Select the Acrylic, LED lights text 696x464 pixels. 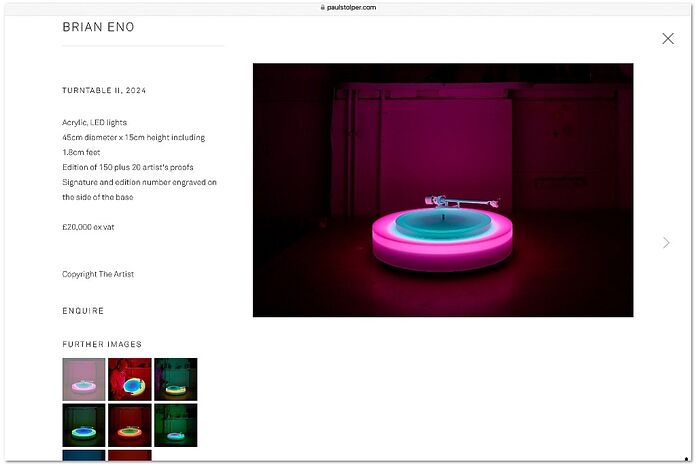click(x=95, y=123)
